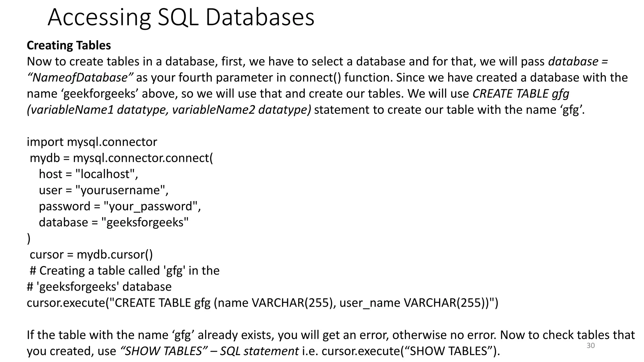Click the italic 'CREATE TABLE gfg' text
The height and width of the screenshot is (362, 644).
(521, 94)
